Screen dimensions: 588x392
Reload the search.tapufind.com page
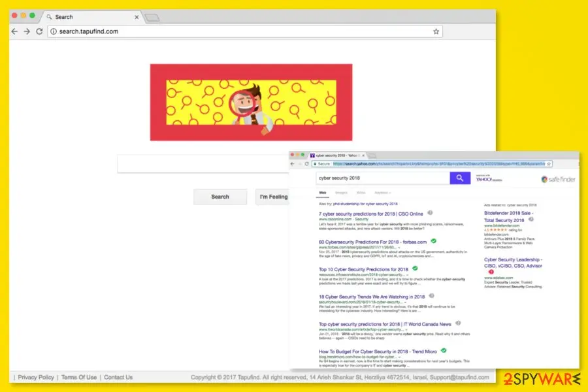click(x=39, y=31)
